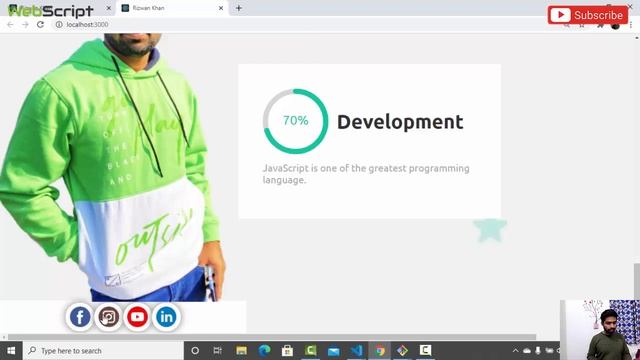Click the Development heading
The image size is (640, 360).
point(400,122)
